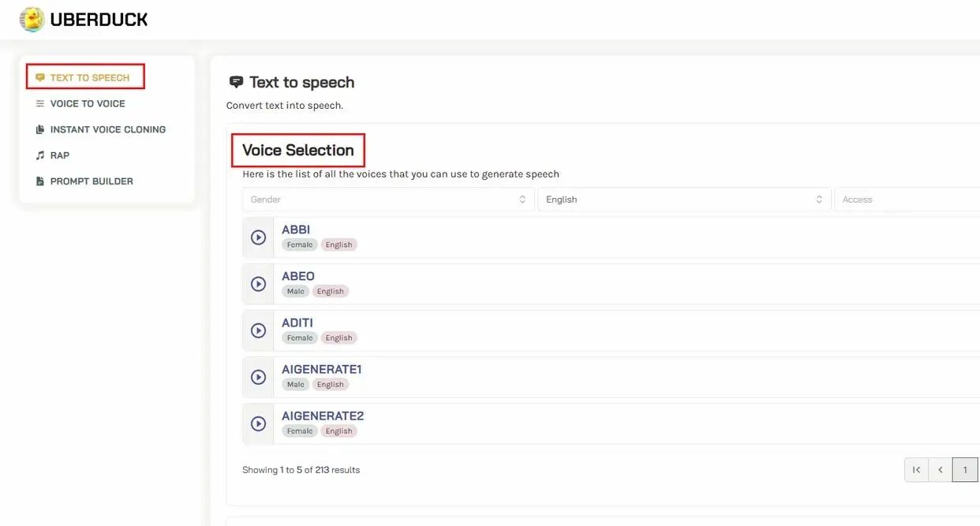Click the Voice to Voice sliders icon

[x=40, y=103]
